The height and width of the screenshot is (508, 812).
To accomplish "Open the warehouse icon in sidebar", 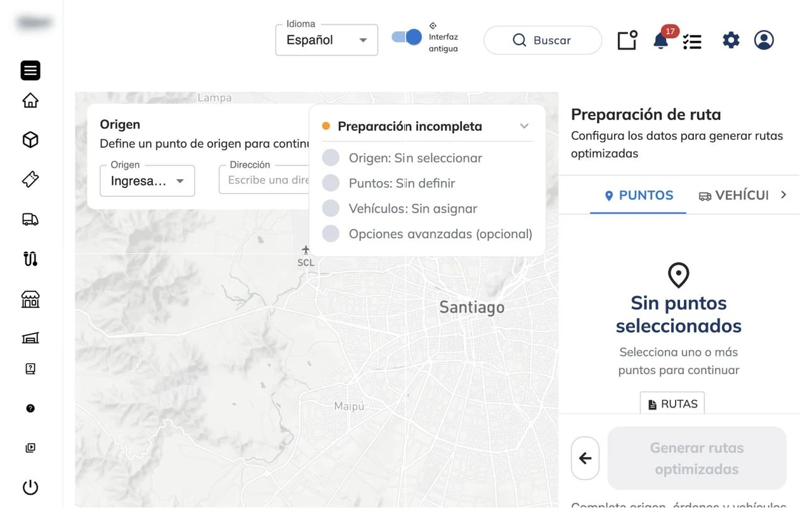I will (30, 338).
